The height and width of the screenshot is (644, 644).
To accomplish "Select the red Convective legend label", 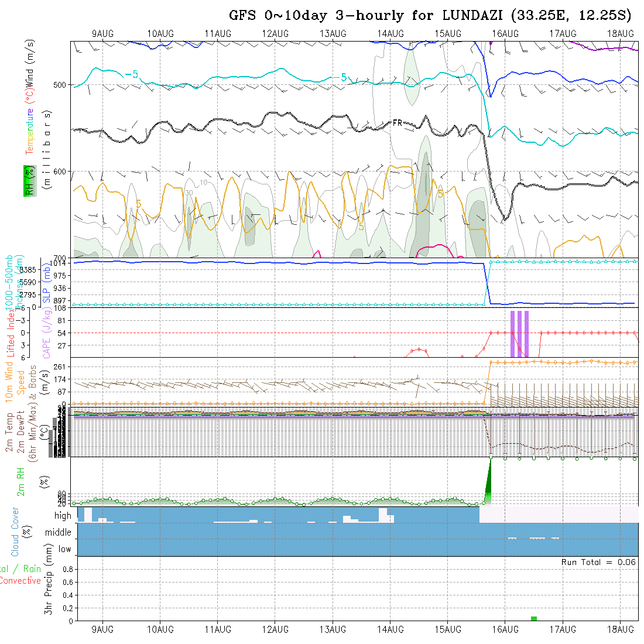I will click(x=20, y=580).
